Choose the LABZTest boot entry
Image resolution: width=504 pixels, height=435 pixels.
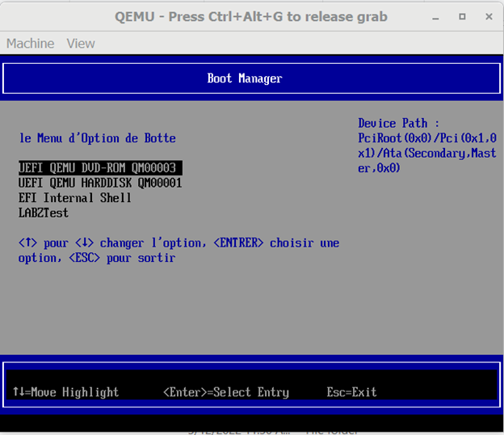(x=44, y=213)
